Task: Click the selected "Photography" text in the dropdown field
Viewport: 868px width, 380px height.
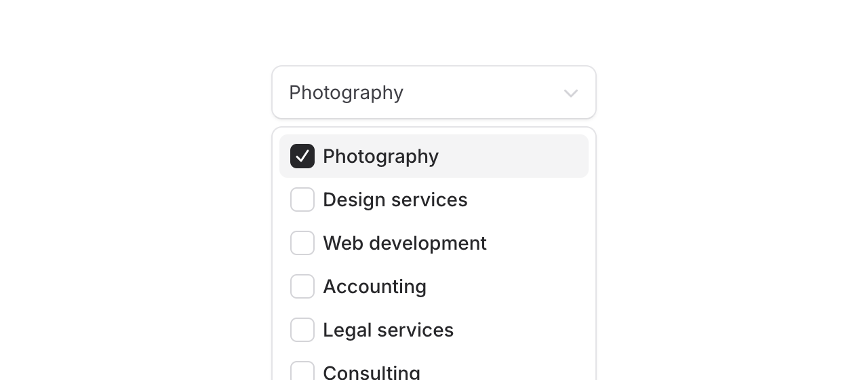Action: pos(346,92)
